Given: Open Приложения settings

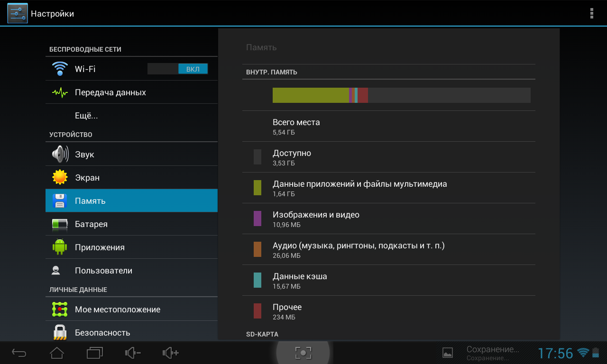Looking at the screenshot, I should pos(131,247).
